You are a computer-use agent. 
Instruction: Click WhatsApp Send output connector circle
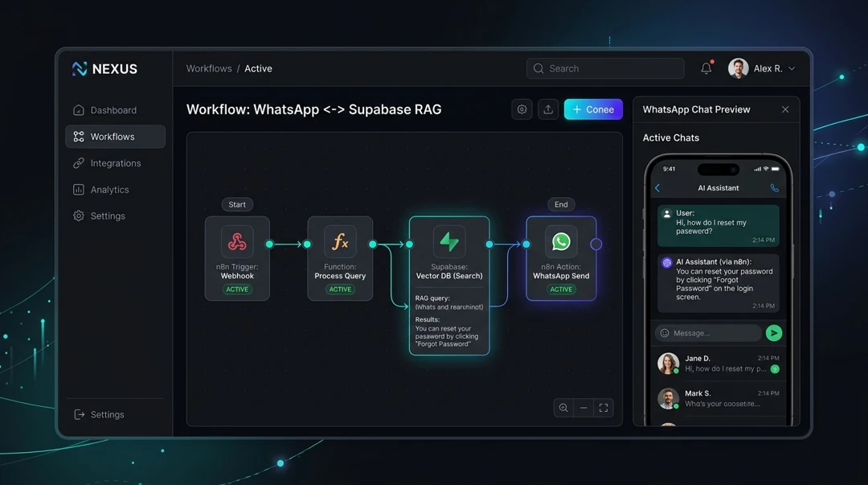point(596,244)
